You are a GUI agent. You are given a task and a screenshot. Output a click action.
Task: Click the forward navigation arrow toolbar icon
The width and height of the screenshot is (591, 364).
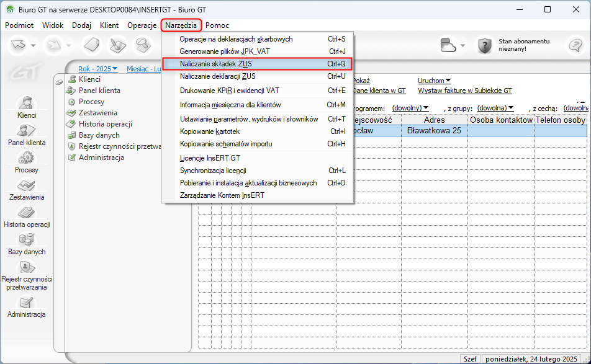[x=53, y=45]
